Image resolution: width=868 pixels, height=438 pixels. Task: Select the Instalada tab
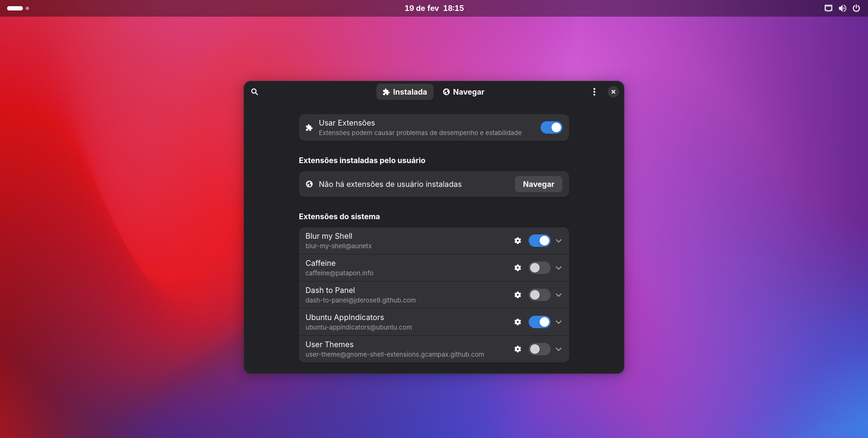pos(405,92)
